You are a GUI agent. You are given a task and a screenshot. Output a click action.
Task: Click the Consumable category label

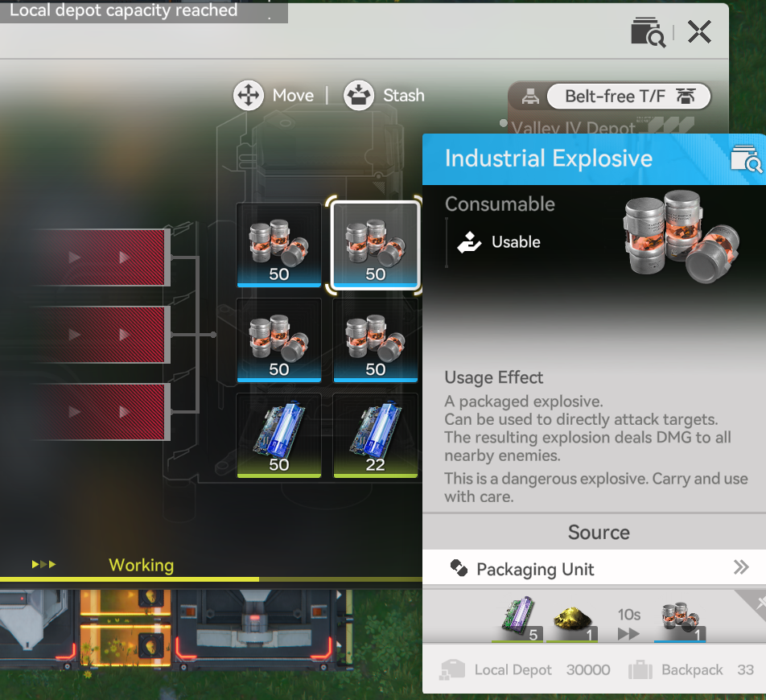click(500, 204)
